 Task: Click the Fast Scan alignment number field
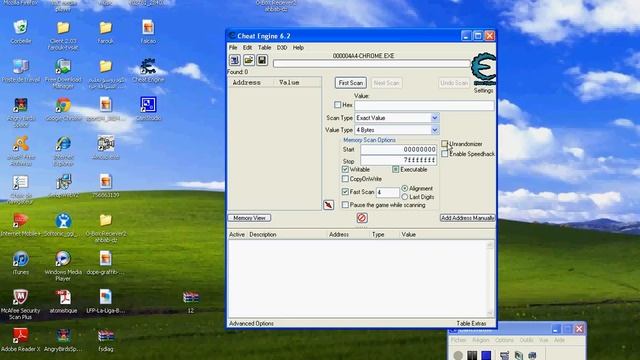pyautogui.click(x=387, y=192)
